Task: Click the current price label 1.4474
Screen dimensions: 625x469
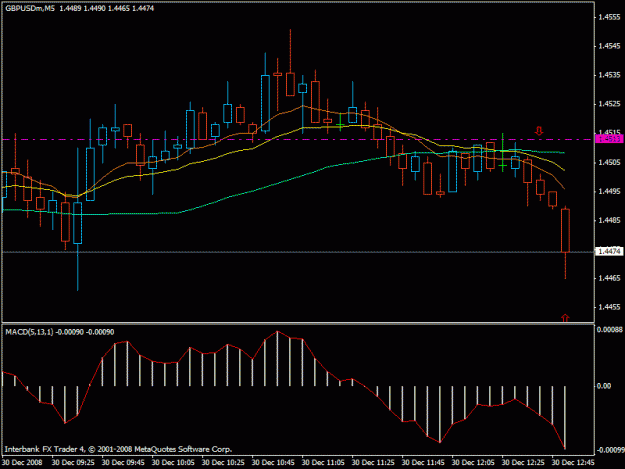Action: (x=609, y=251)
